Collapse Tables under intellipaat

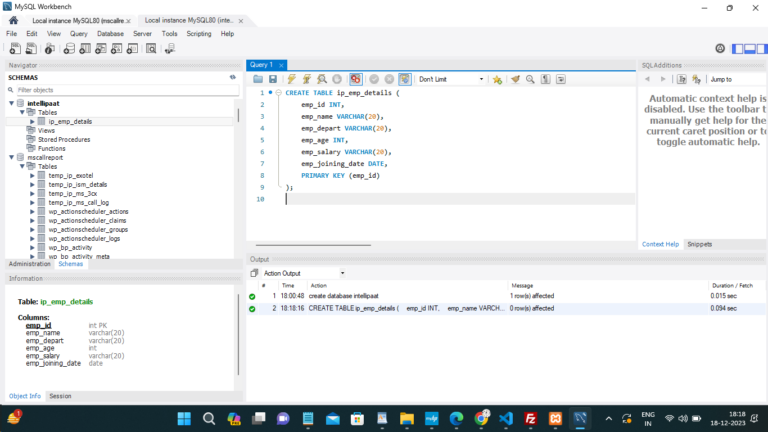click(22, 112)
